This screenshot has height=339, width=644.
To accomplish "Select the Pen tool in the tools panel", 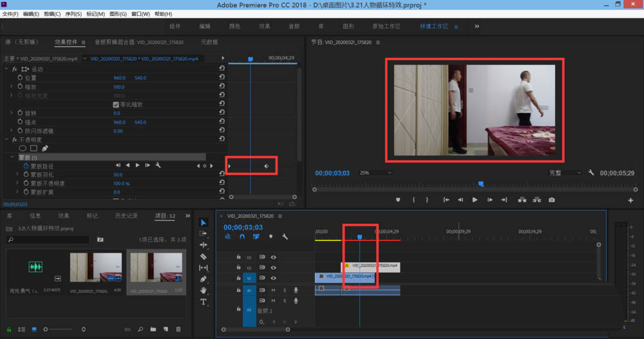I will pyautogui.click(x=204, y=279).
